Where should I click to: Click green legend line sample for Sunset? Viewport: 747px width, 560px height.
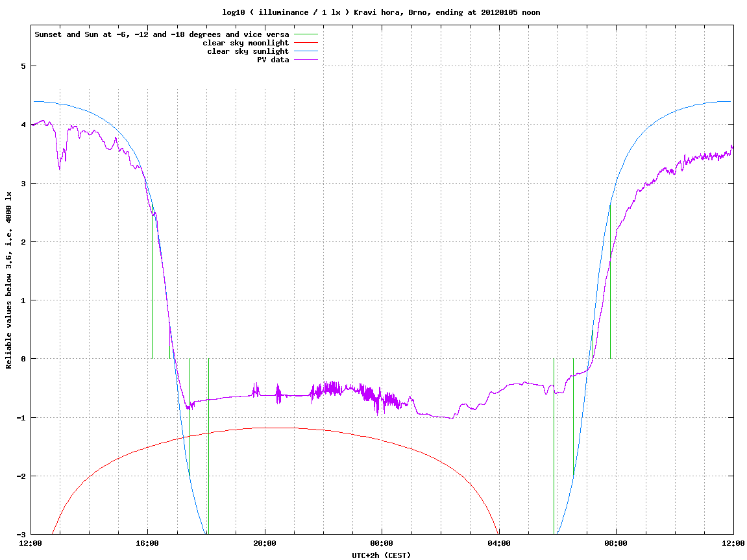coord(306,34)
